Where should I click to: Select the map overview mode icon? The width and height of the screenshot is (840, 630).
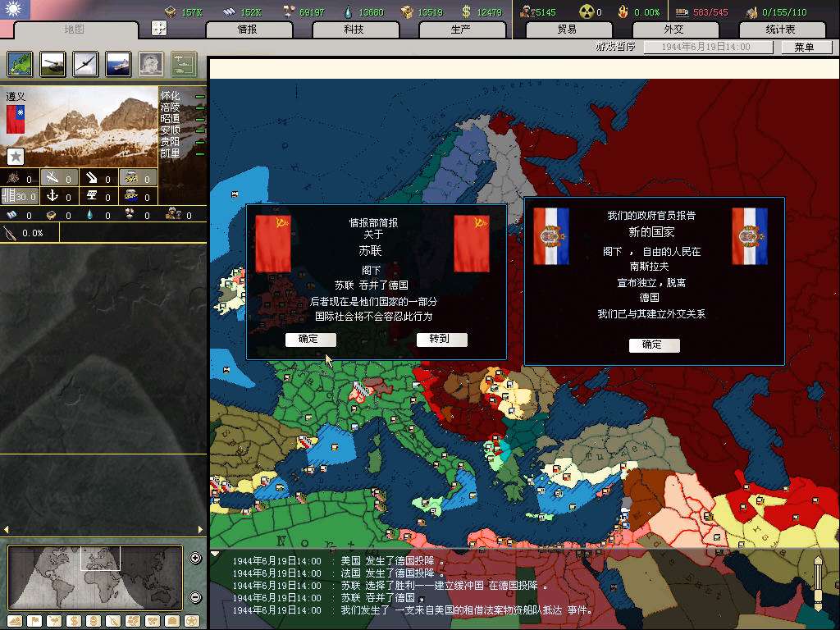(x=20, y=64)
